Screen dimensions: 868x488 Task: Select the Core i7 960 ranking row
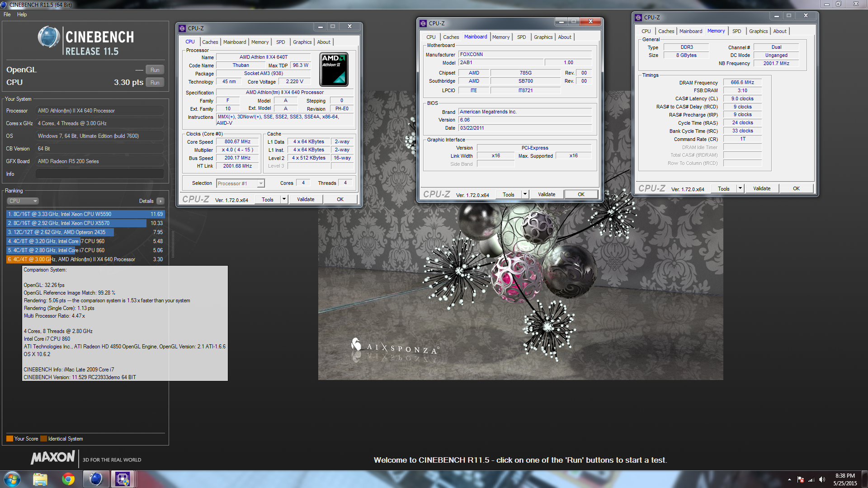85,241
